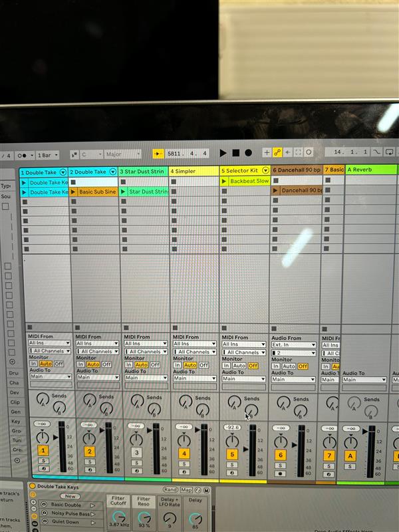Launch the Backbeat Slow clip
The image size is (399, 532).
tap(225, 182)
